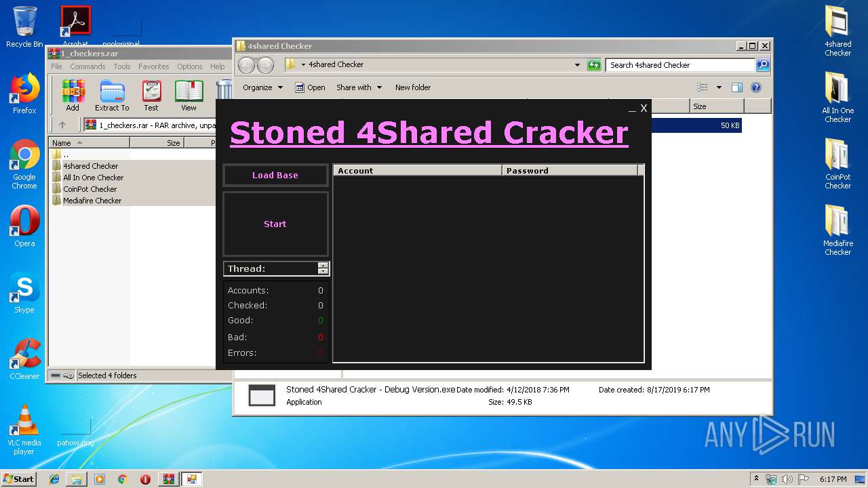Show hidden icons in the system tray

[x=757, y=479]
